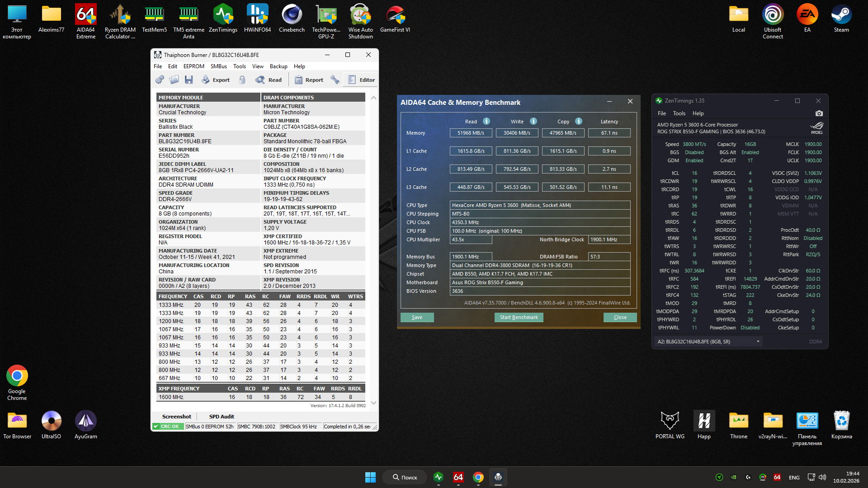This screenshot has width=868, height=488.
Task: Open the language indicator ENG in tray
Action: pos(794,478)
